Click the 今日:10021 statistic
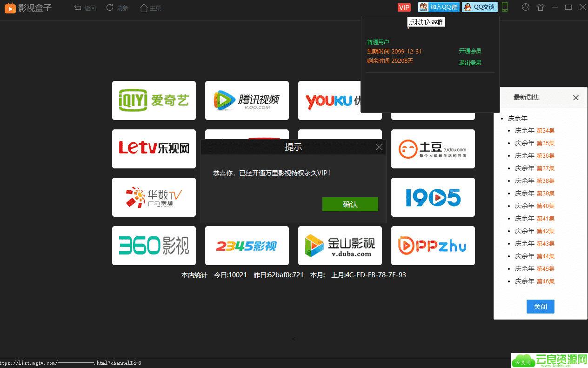 point(230,275)
